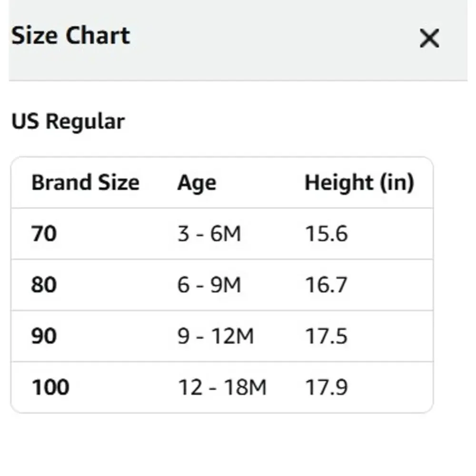476x476 pixels.
Task: Click the 17.5 height value
Action: [327, 336]
